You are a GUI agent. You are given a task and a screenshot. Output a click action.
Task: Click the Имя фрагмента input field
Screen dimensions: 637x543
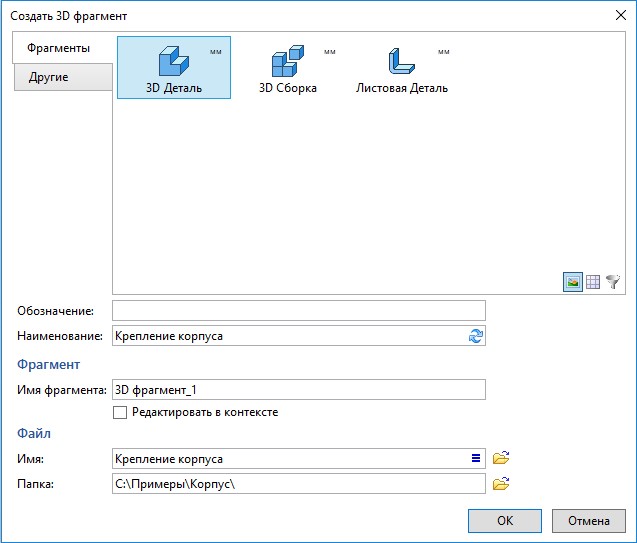click(299, 389)
